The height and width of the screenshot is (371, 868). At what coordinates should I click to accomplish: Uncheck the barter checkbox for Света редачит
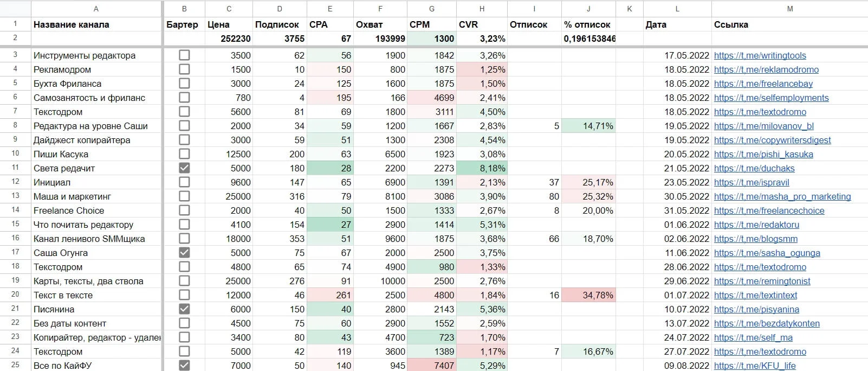[184, 168]
